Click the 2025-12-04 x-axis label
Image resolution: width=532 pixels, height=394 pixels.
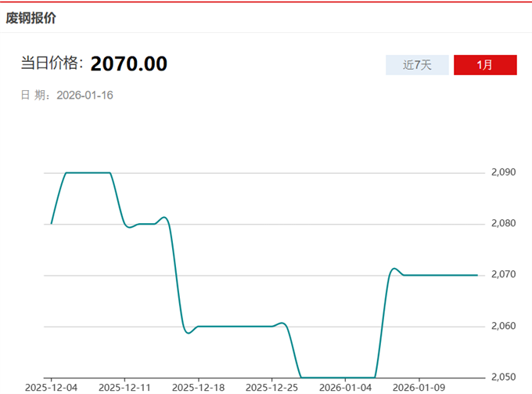click(x=52, y=387)
